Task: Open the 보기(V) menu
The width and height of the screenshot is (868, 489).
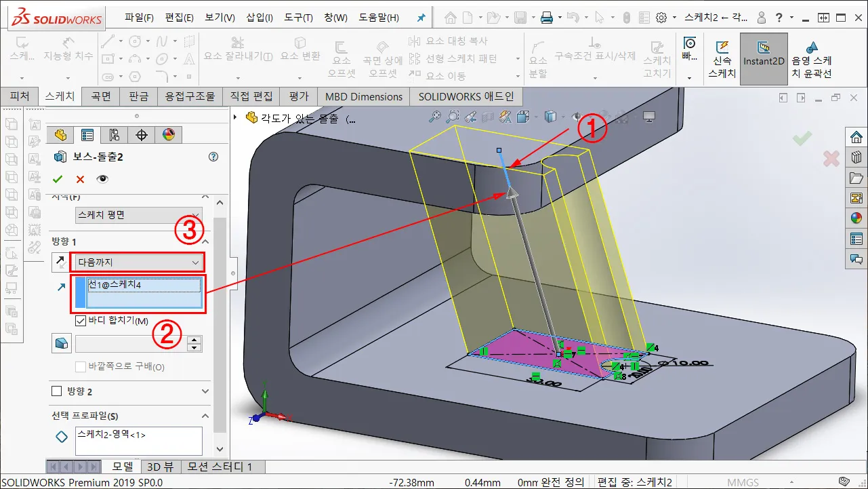Action: coord(220,17)
